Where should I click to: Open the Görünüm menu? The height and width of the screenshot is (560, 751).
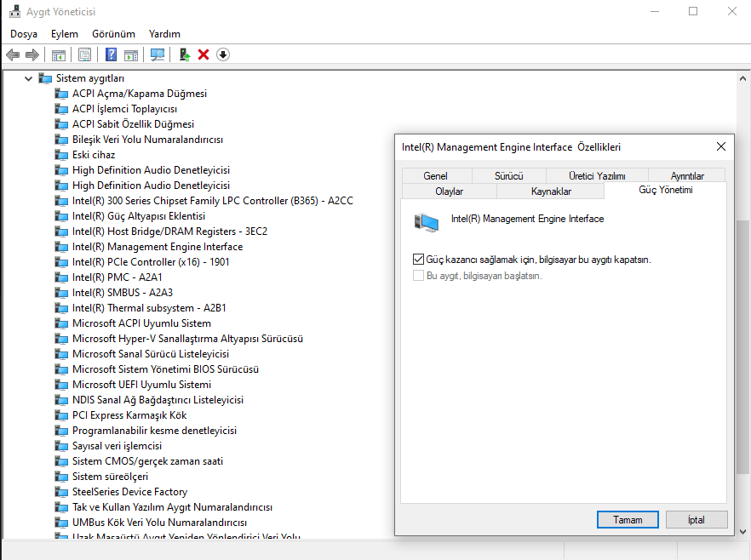coord(113,34)
